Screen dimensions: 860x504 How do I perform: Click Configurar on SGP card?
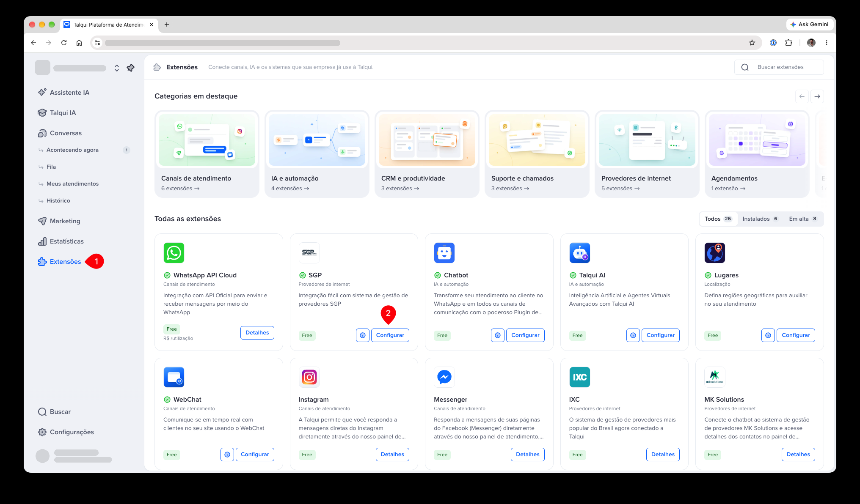click(x=390, y=335)
